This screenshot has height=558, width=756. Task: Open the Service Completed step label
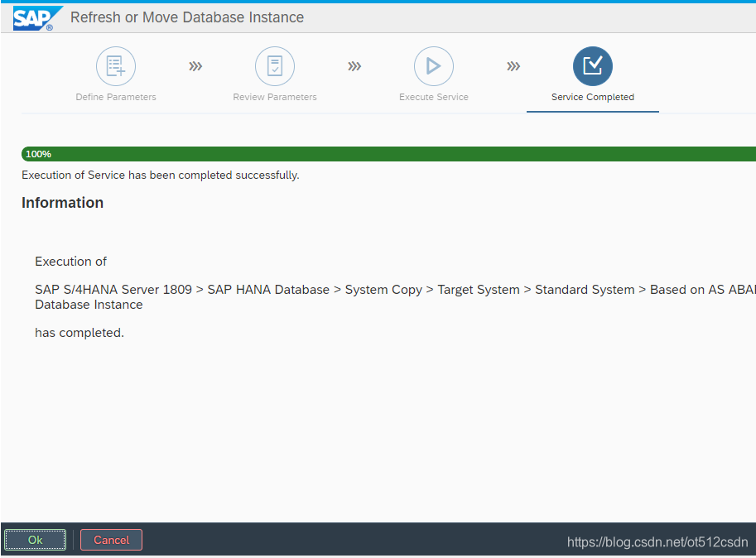point(593,97)
